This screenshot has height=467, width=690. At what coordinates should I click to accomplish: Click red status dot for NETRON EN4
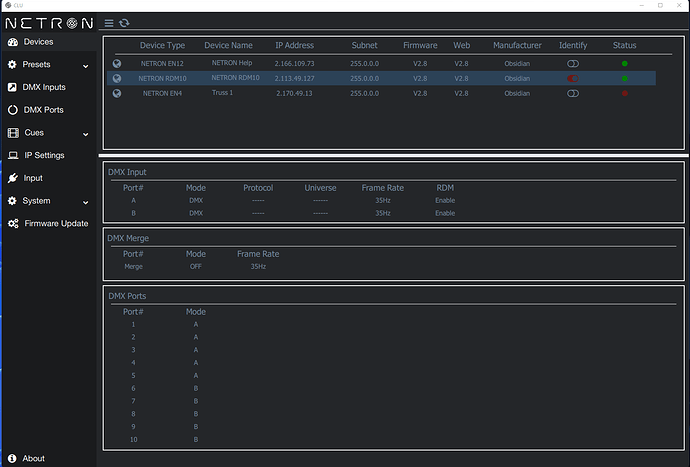pyautogui.click(x=624, y=93)
